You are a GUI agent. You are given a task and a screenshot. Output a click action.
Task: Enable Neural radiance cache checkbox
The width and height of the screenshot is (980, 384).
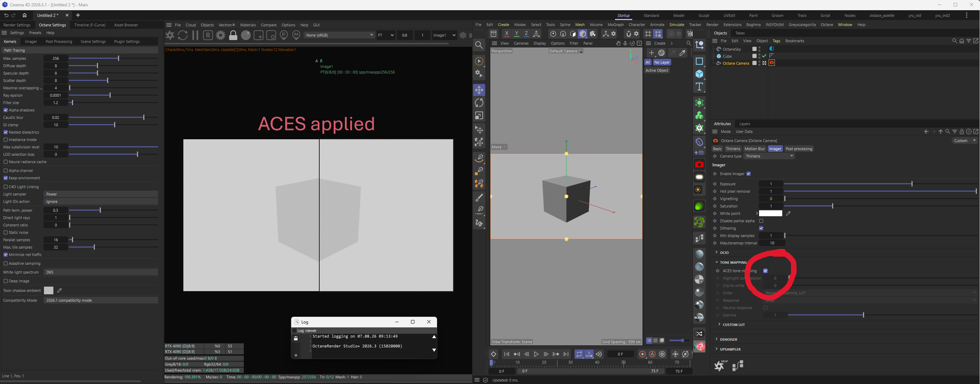coord(6,162)
